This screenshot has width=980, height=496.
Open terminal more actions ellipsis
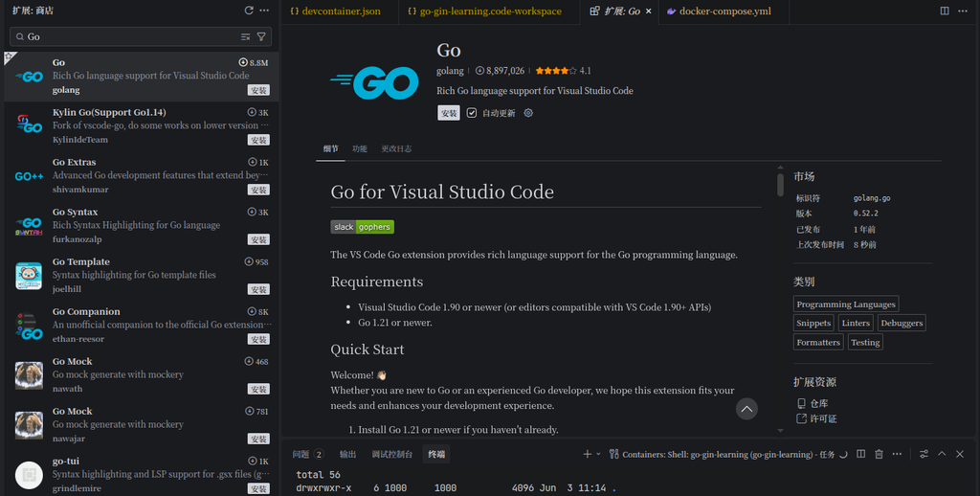click(x=897, y=454)
